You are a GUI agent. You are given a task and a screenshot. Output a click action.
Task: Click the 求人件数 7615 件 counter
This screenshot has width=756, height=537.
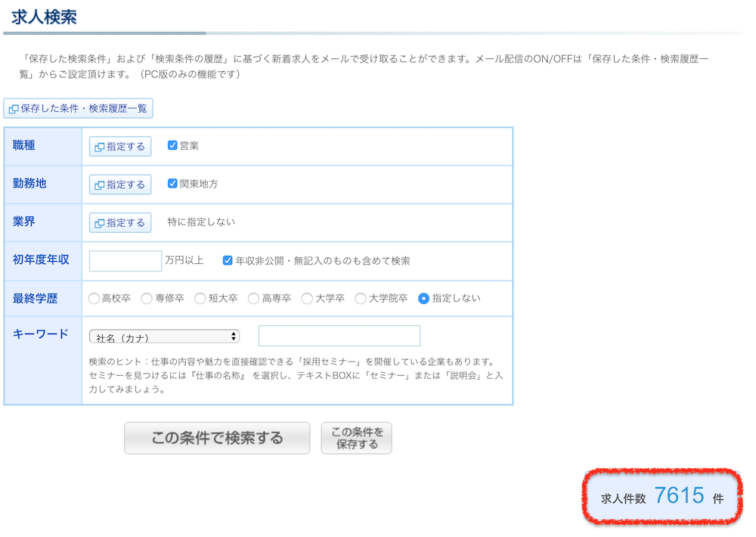click(x=661, y=497)
